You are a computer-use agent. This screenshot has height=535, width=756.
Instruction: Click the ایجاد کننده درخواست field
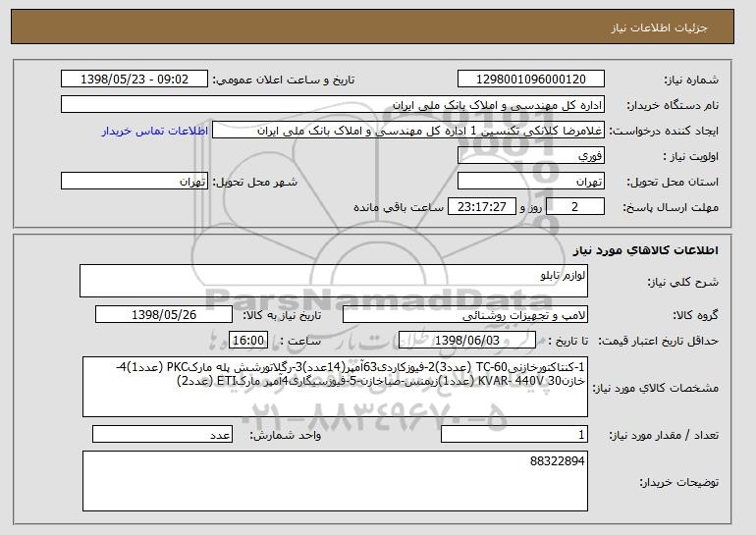(408, 131)
